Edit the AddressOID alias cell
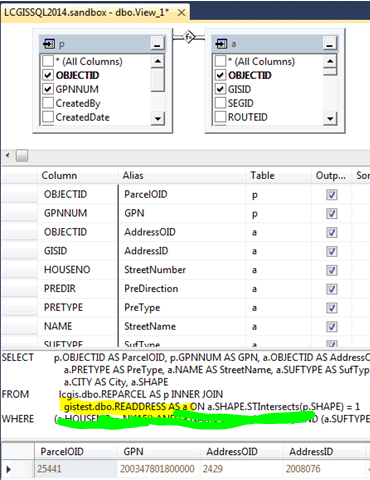370x480 pixels. click(x=182, y=232)
